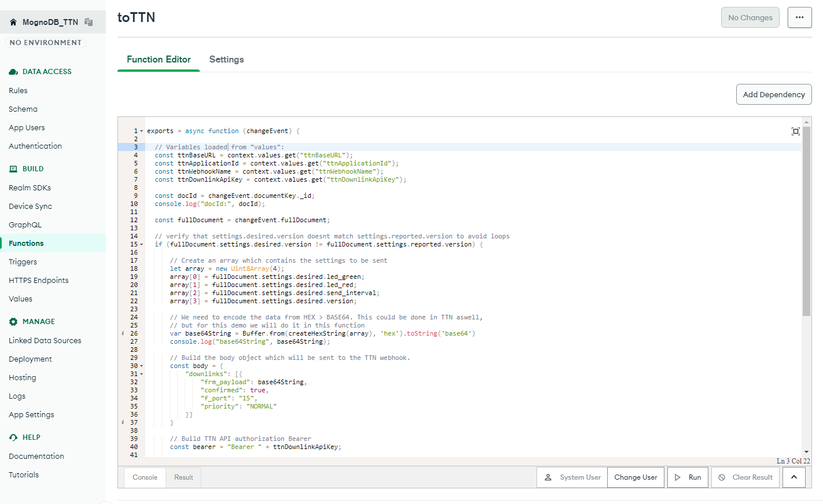Click the Change User button
The height and width of the screenshot is (504, 823).
point(635,477)
